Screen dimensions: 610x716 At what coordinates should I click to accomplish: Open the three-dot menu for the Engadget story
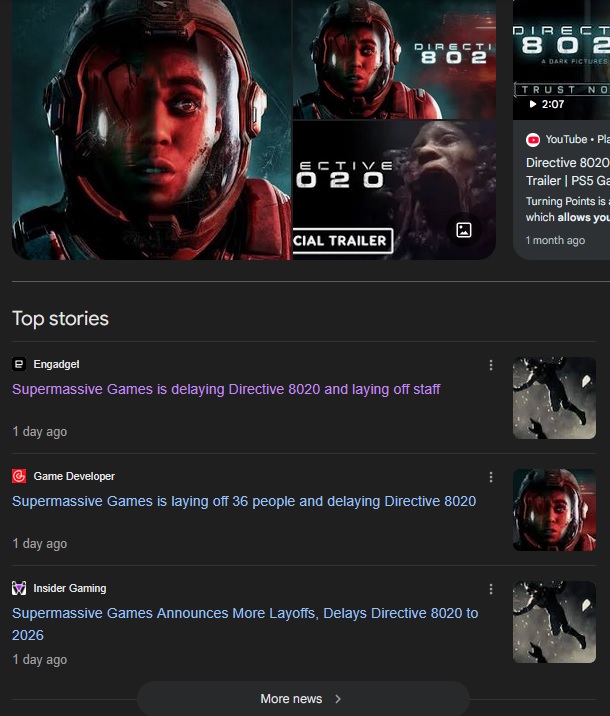pos(491,365)
